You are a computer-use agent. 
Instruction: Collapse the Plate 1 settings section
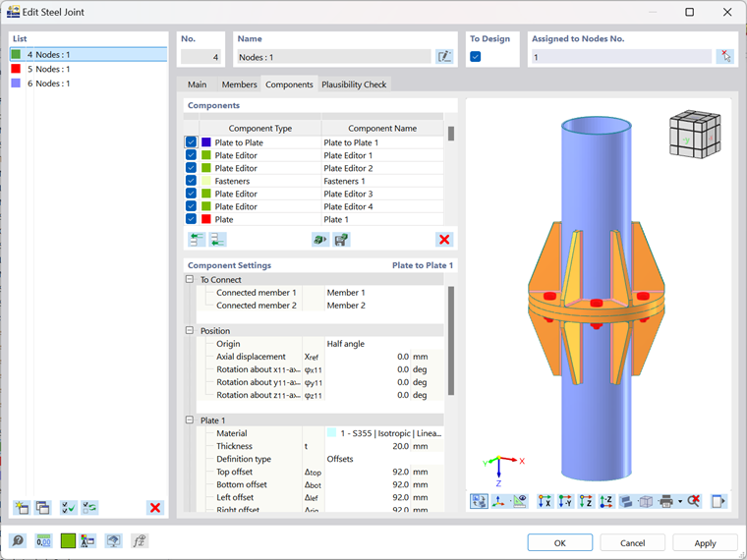coord(190,420)
